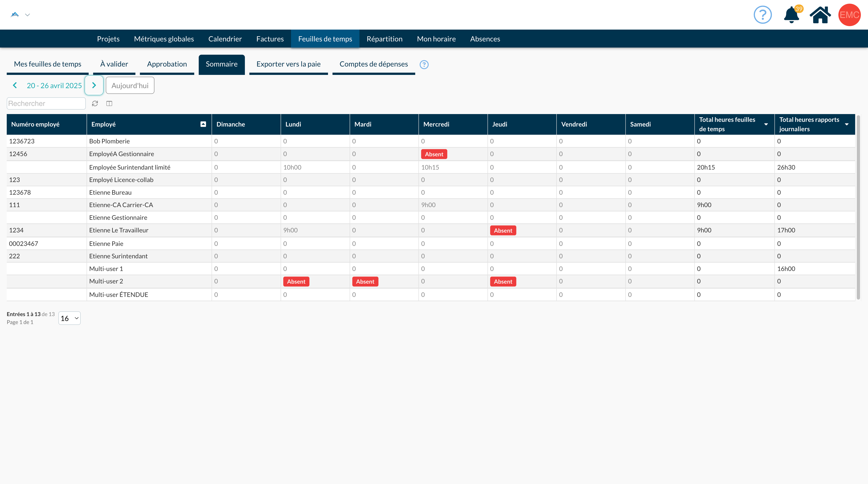Image resolution: width=868 pixels, height=484 pixels.
Task: Click the Numéro employé column header
Action: [x=47, y=124]
